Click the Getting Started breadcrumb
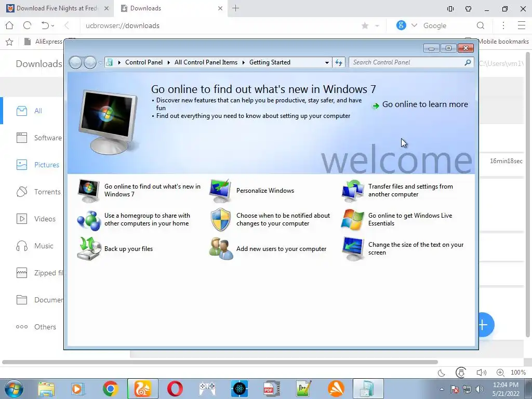Viewport: 532px width, 399px height. coord(270,62)
